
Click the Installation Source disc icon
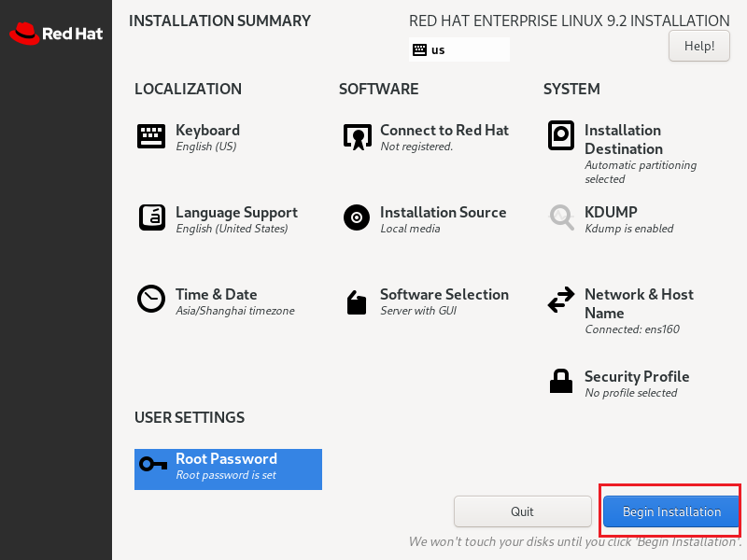click(357, 217)
